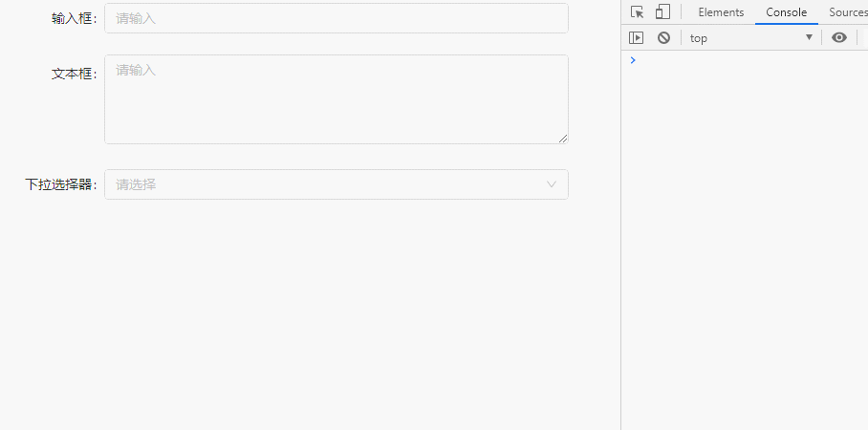The image size is (868, 430).
Task: Click the textarea resize handle corner
Action: click(563, 139)
